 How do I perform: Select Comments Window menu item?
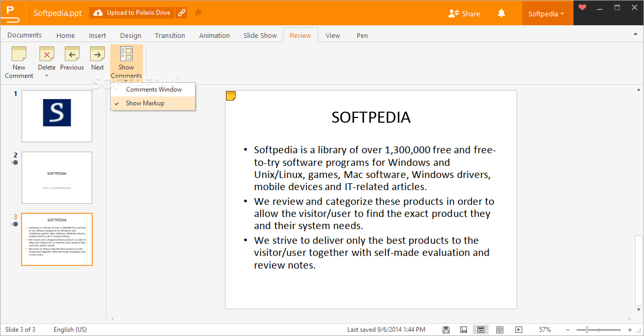coord(153,90)
